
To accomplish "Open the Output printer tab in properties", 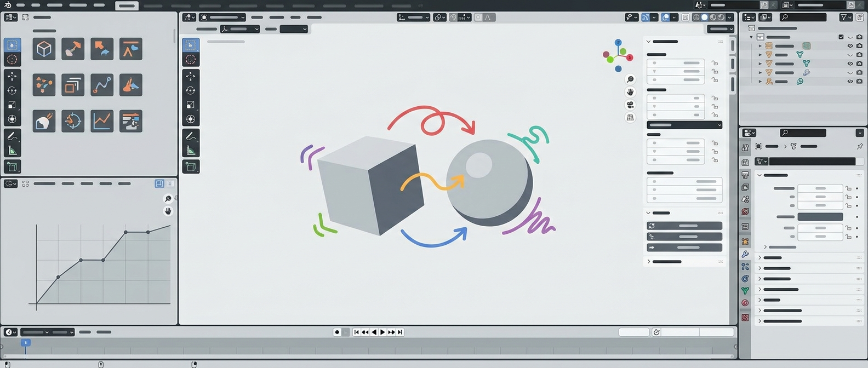I will [745, 175].
